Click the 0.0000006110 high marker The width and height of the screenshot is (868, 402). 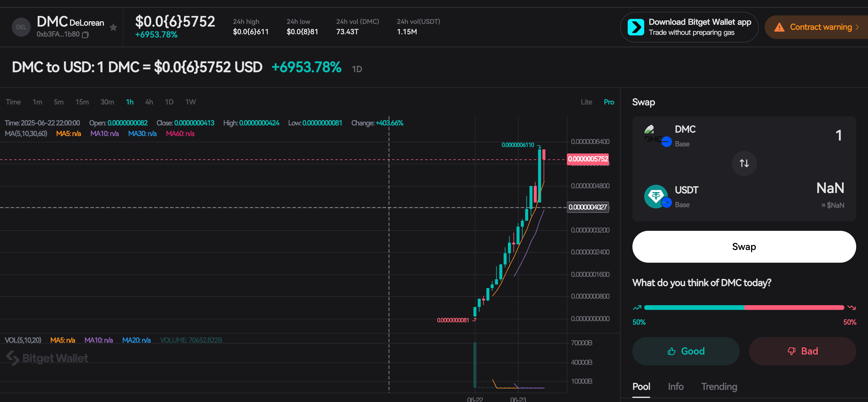pos(518,145)
